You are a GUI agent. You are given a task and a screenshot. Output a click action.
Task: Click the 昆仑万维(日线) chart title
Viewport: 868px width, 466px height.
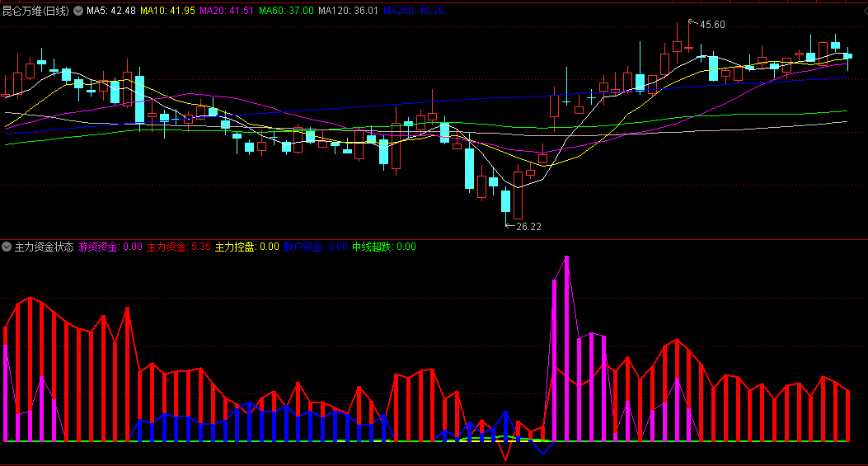[36, 11]
